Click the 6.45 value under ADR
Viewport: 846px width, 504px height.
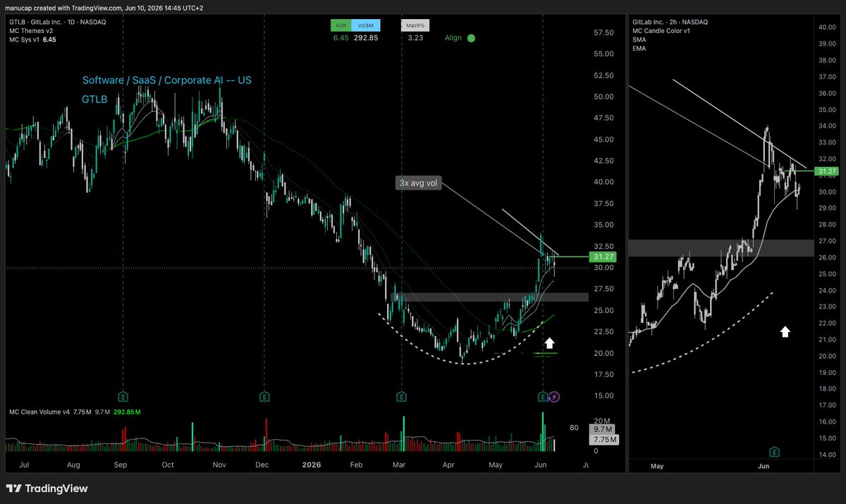point(341,38)
